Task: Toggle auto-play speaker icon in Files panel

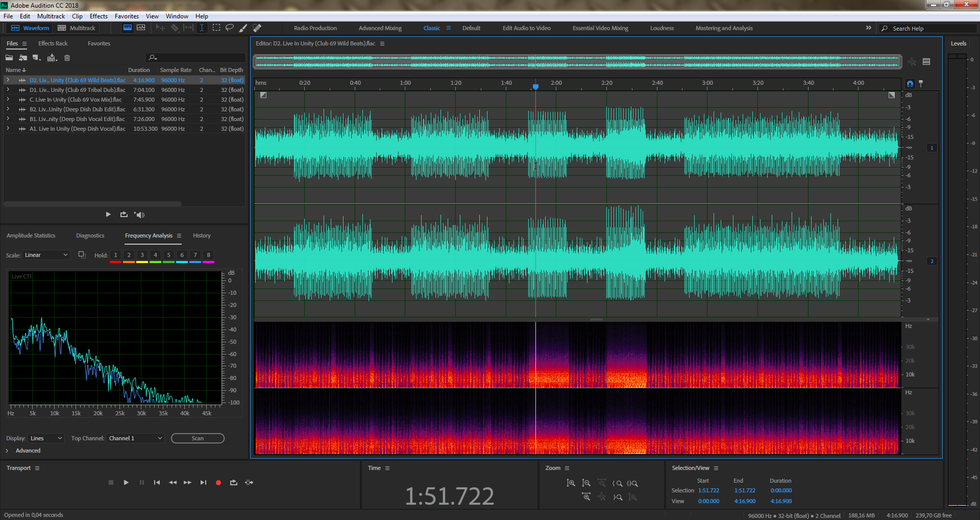Action: [x=139, y=215]
